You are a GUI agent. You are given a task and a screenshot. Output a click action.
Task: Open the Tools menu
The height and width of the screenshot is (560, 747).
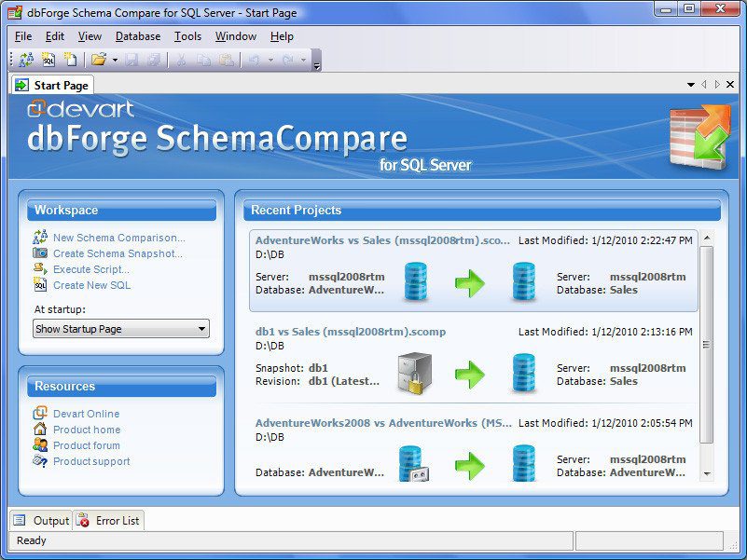point(187,36)
